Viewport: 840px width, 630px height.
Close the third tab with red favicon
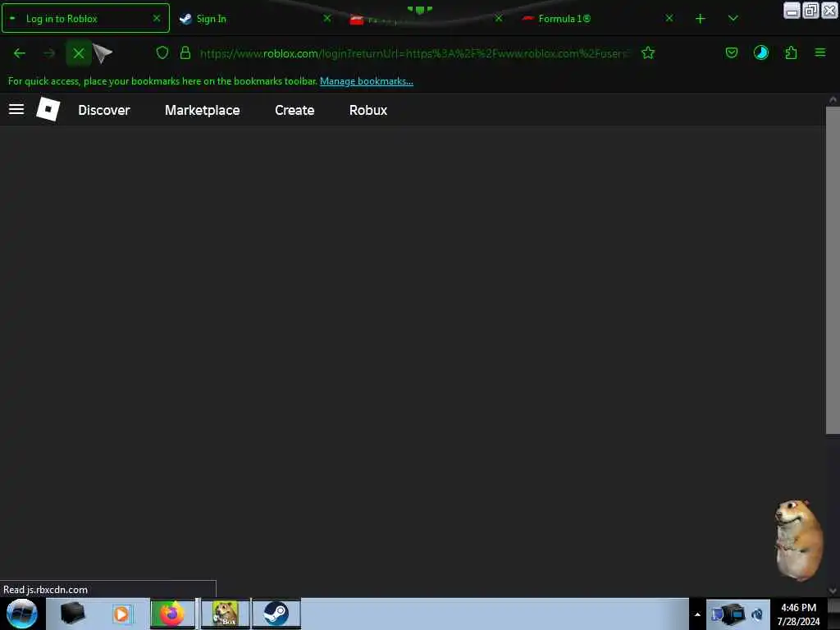tap(498, 18)
